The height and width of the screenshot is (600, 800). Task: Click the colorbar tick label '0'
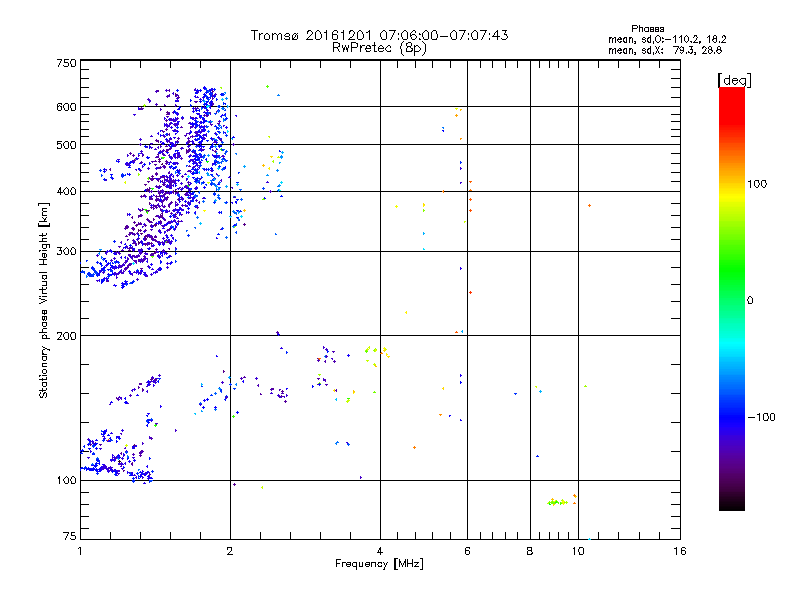click(x=750, y=301)
